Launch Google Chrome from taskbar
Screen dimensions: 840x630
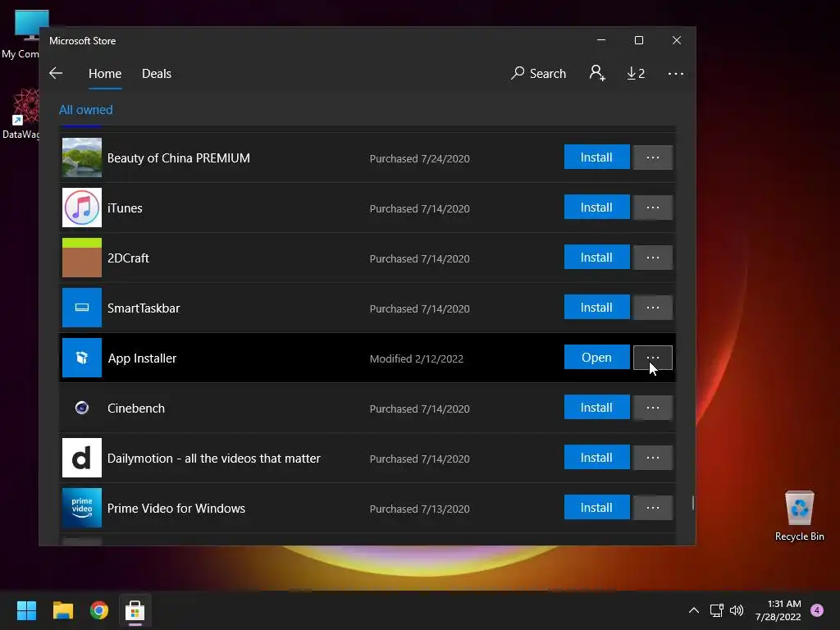pyautogui.click(x=99, y=610)
